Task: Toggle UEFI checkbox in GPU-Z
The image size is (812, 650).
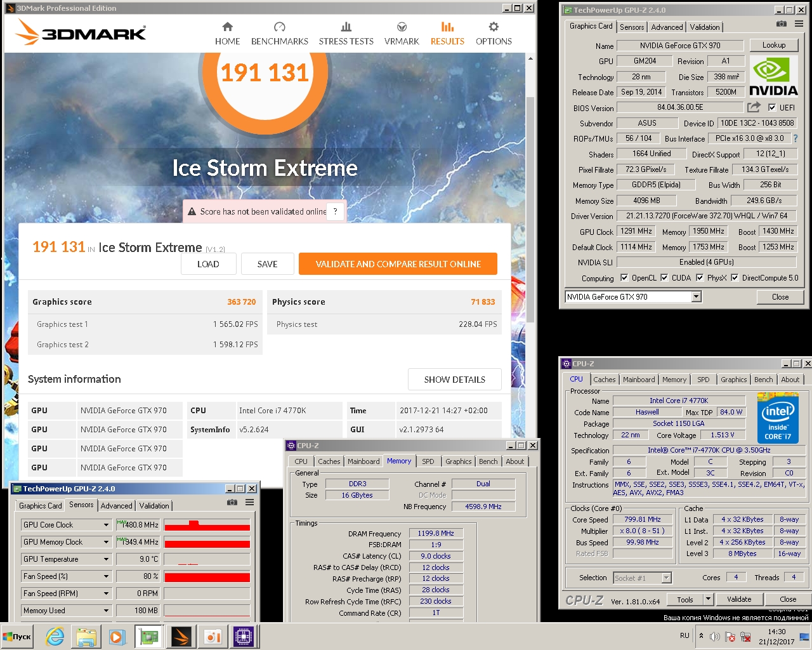Action: point(772,108)
